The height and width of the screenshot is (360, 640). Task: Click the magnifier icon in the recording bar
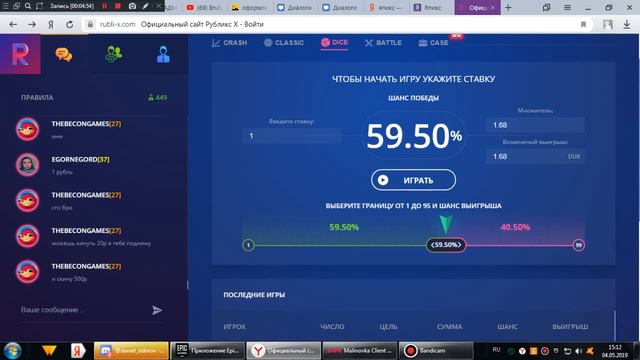pos(28,6)
